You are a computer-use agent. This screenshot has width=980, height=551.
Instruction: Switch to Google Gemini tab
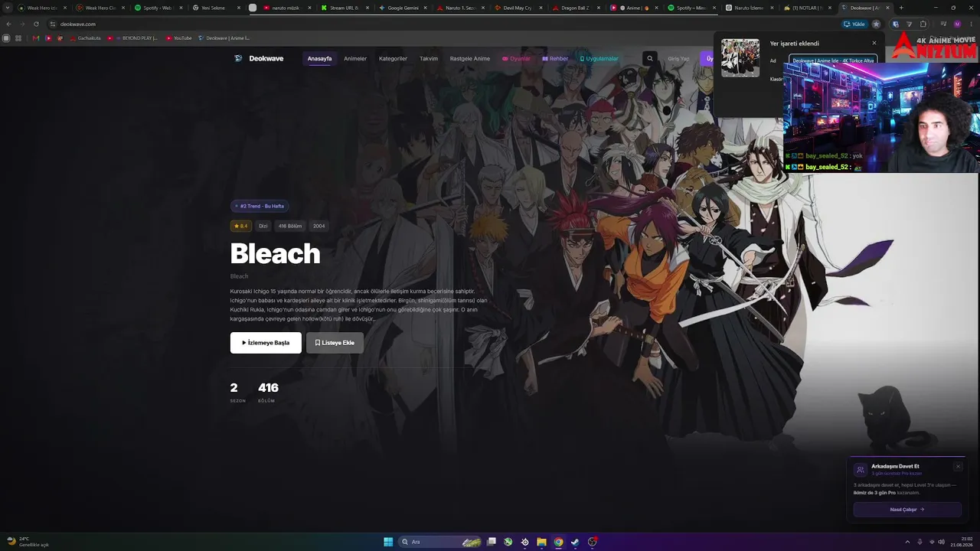[x=402, y=8]
